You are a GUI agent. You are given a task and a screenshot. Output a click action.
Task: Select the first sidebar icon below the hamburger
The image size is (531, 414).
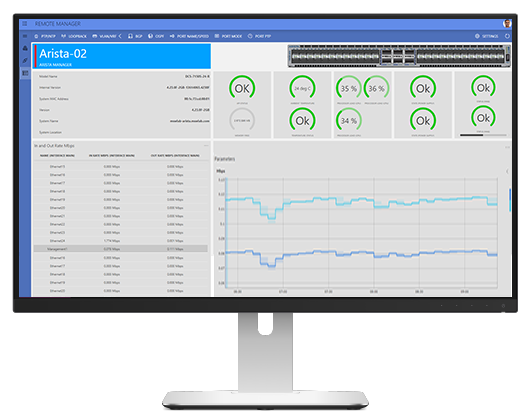coord(25,48)
